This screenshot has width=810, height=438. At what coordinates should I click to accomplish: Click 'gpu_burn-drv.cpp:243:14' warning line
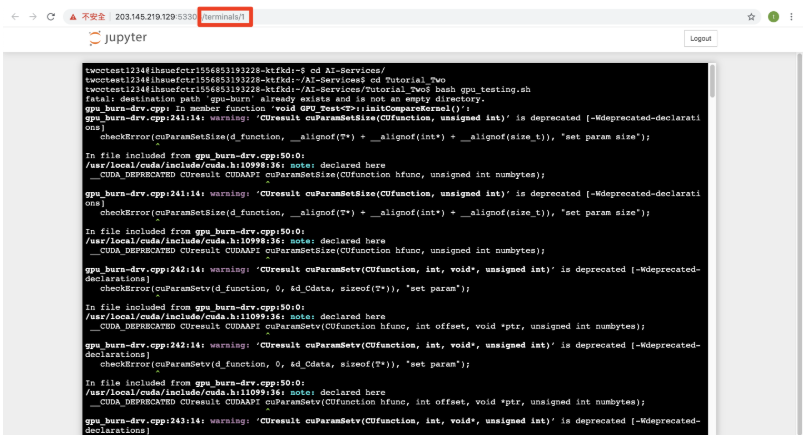tap(393, 425)
